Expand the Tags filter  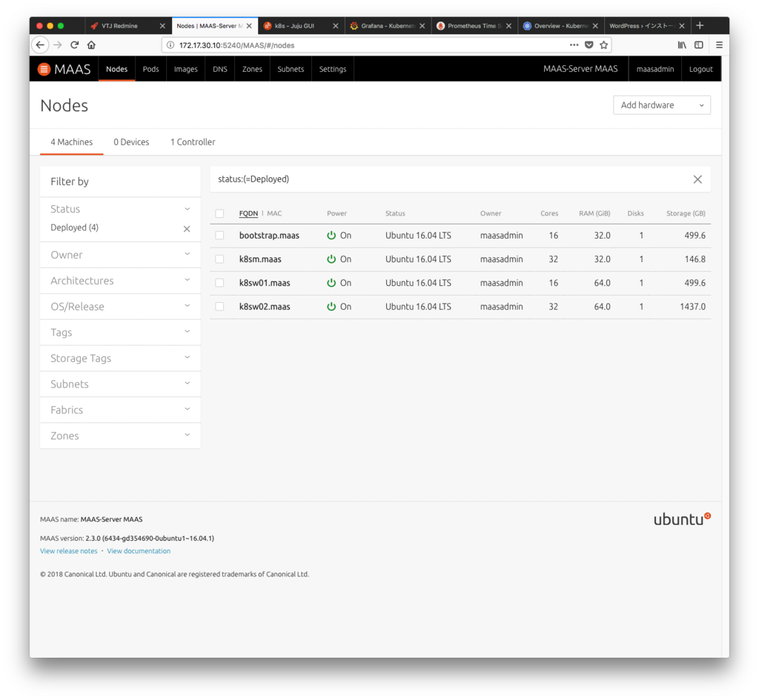tap(120, 333)
